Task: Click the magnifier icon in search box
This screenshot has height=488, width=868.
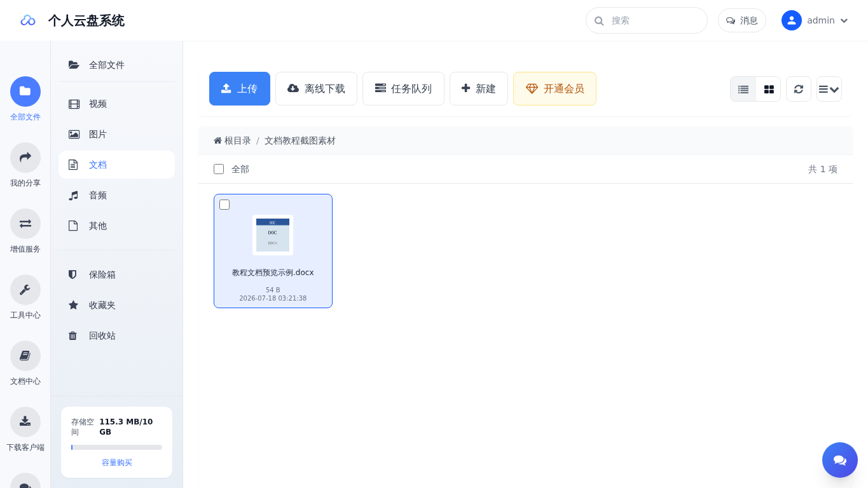Action: [x=599, y=21]
